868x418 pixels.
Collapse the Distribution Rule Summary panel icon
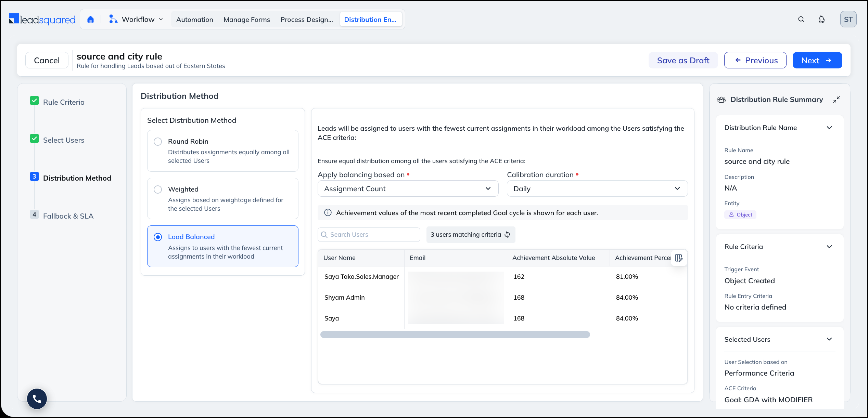837,100
